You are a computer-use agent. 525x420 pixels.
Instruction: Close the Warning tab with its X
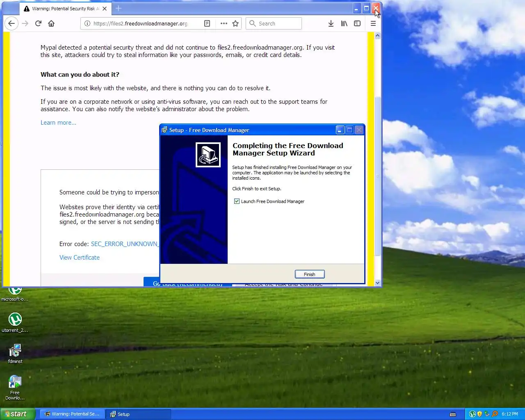[x=105, y=8]
